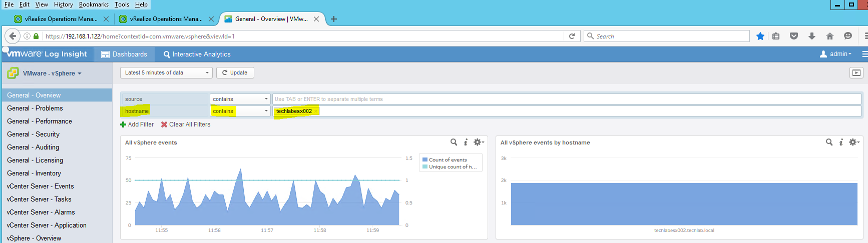Image resolution: width=868 pixels, height=243 pixels.
Task: Open the View menu
Action: 42,4
